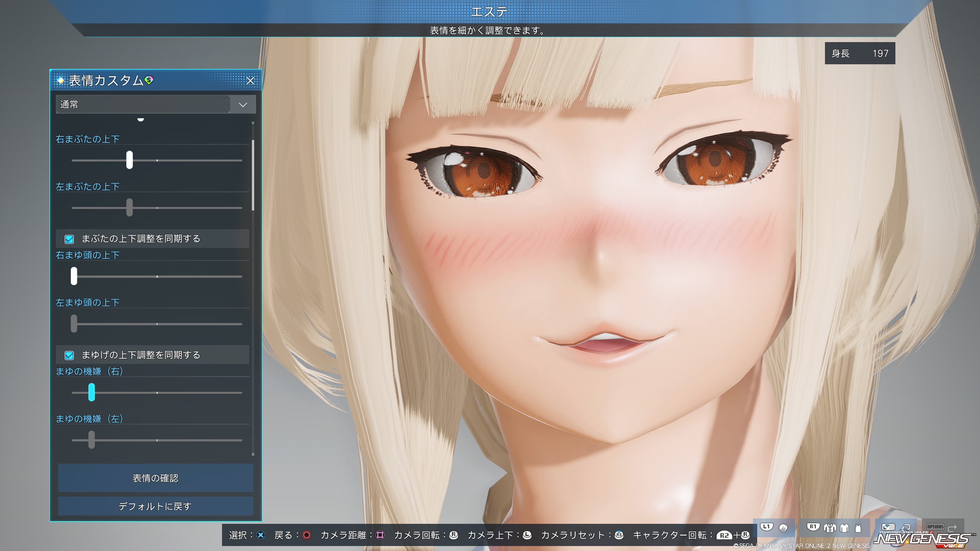Click the green gem icon in panel title
Image resolution: width=980 pixels, height=551 pixels.
tap(149, 80)
